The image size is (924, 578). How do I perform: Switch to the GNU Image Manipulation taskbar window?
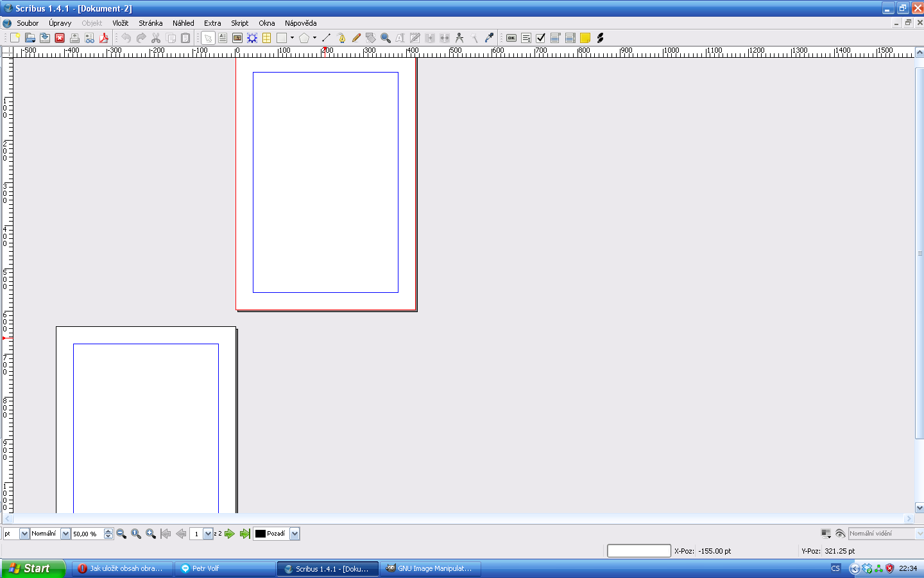click(431, 568)
